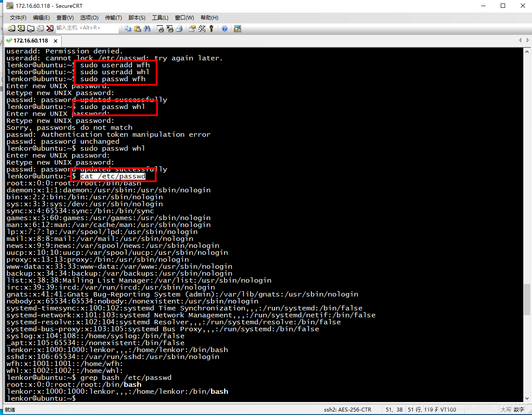Click 'grep bash /etc/passwd' command line

(126, 378)
